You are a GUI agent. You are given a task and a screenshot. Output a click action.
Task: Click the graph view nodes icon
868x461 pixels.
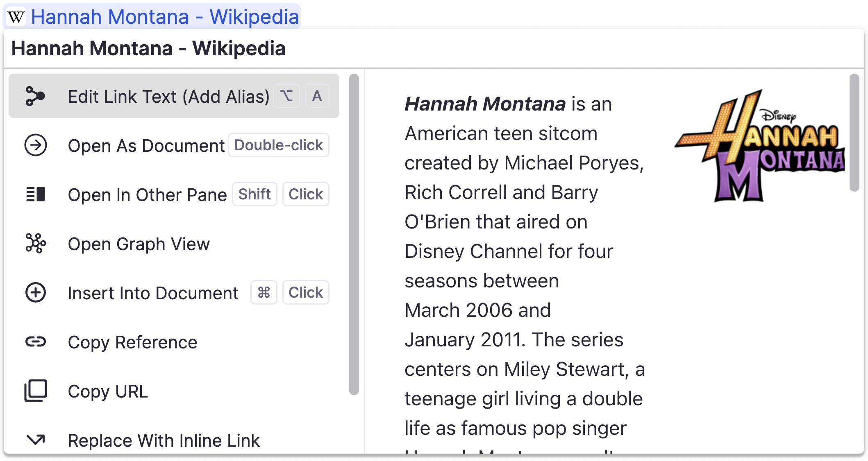coord(36,243)
